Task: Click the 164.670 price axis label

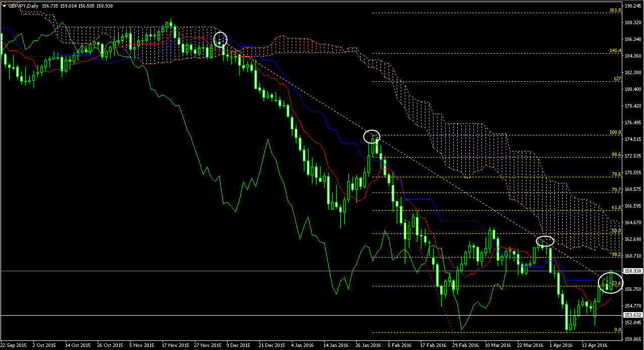Action: point(633,223)
